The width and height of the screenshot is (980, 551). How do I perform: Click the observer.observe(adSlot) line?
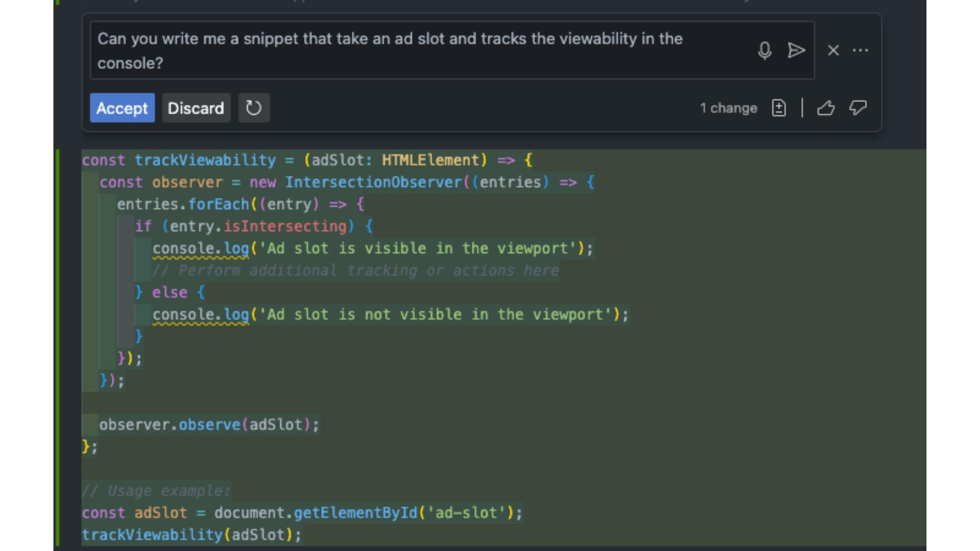(x=209, y=424)
